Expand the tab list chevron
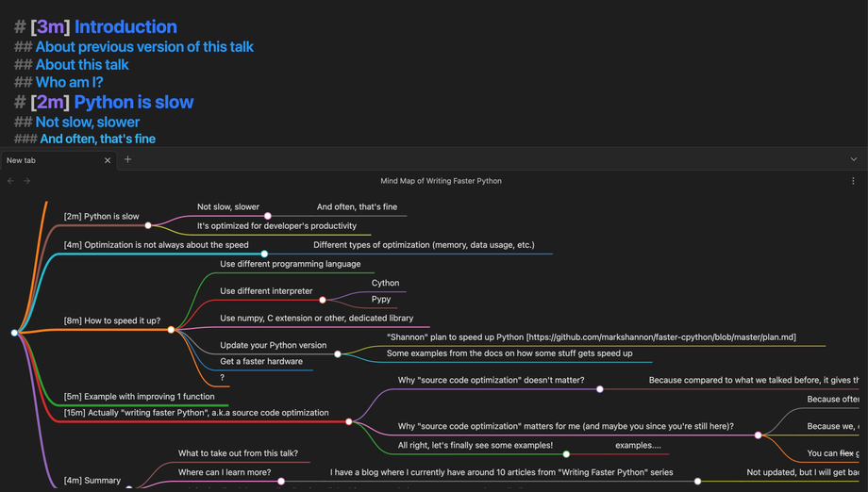 854,159
